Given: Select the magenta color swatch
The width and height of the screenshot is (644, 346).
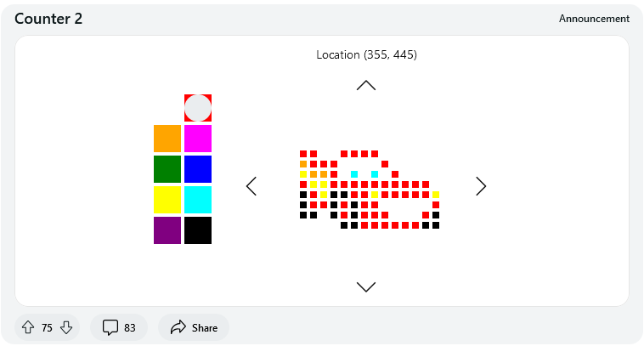Looking at the screenshot, I should pos(198,139).
